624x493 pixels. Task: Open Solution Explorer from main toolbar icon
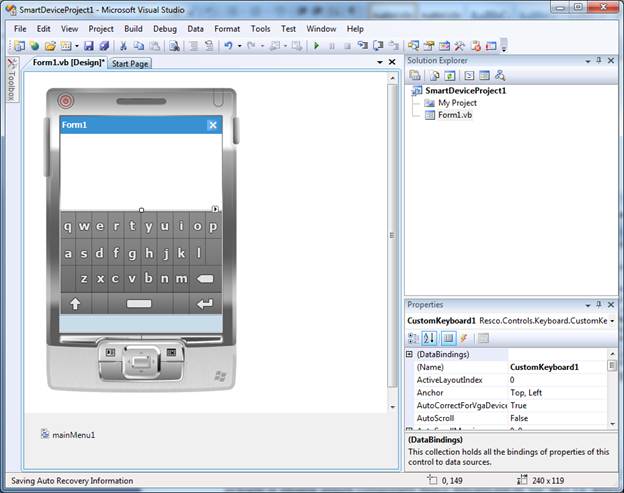[413, 46]
